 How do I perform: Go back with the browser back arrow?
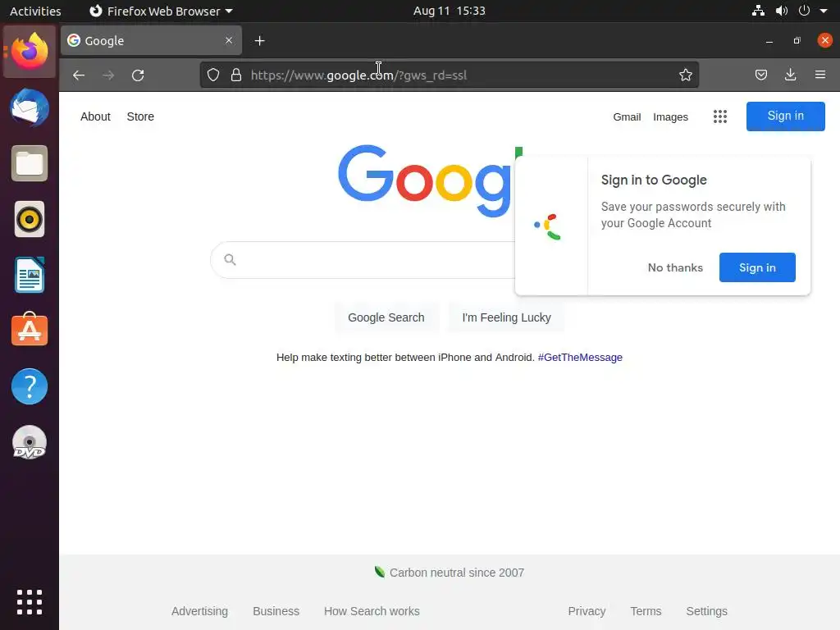click(x=79, y=75)
